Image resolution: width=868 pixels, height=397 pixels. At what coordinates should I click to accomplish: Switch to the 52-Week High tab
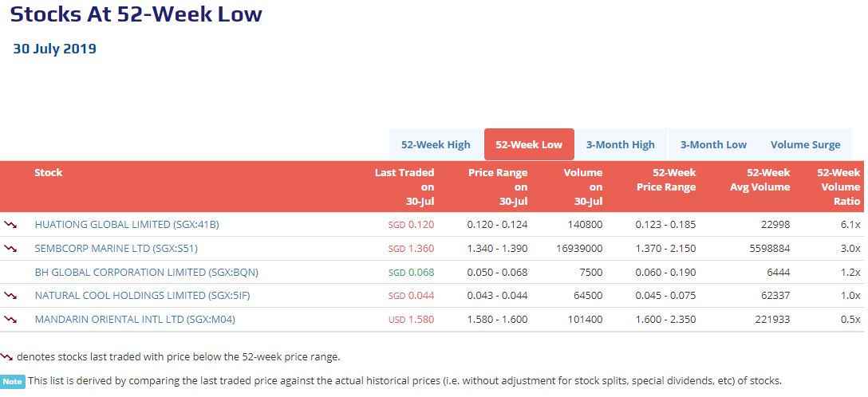[436, 145]
